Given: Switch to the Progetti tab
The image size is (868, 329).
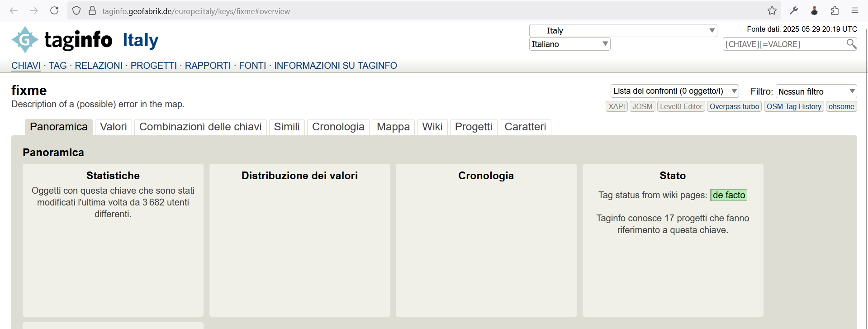Looking at the screenshot, I should click(x=474, y=127).
